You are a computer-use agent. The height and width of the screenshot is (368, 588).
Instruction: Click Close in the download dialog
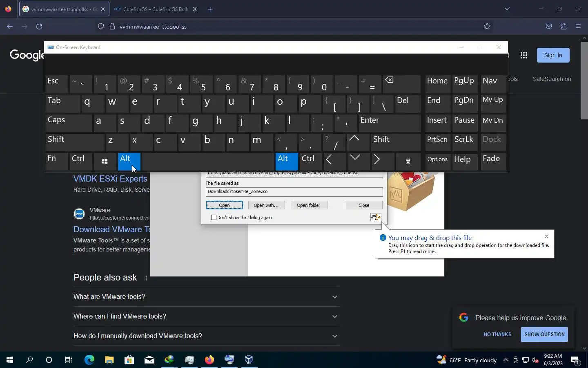point(364,205)
